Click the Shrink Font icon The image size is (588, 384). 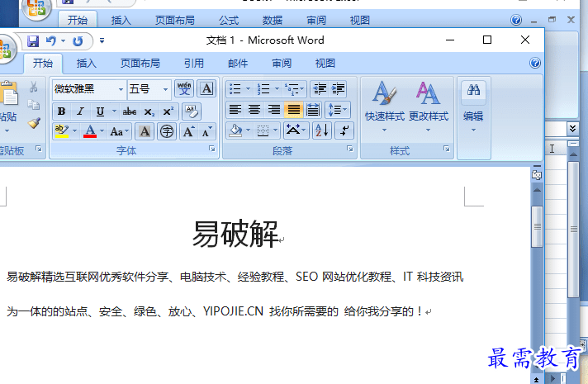point(206,131)
